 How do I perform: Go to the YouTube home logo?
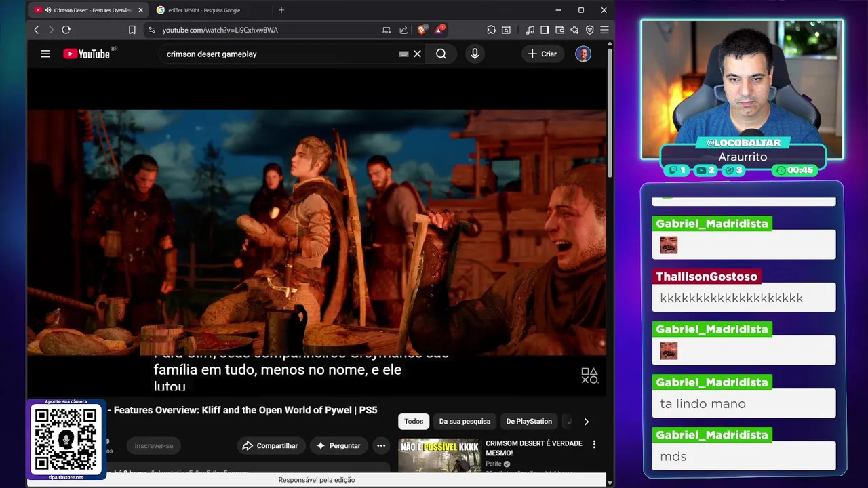(87, 54)
